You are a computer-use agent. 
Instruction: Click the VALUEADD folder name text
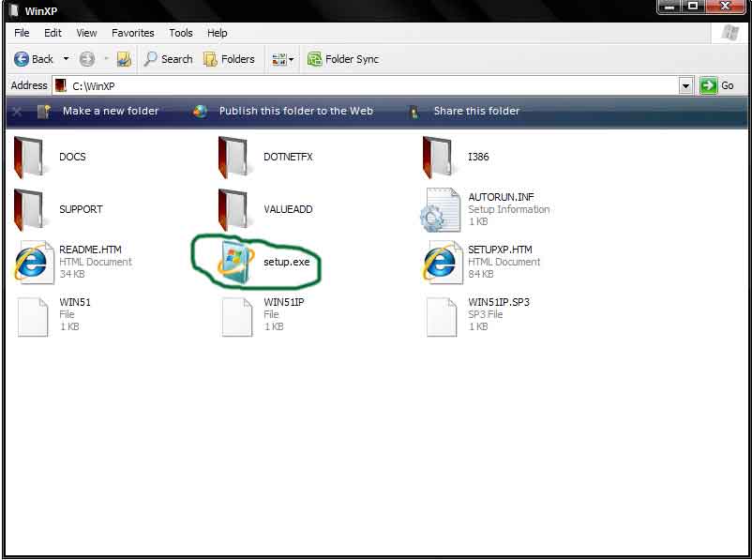288,209
